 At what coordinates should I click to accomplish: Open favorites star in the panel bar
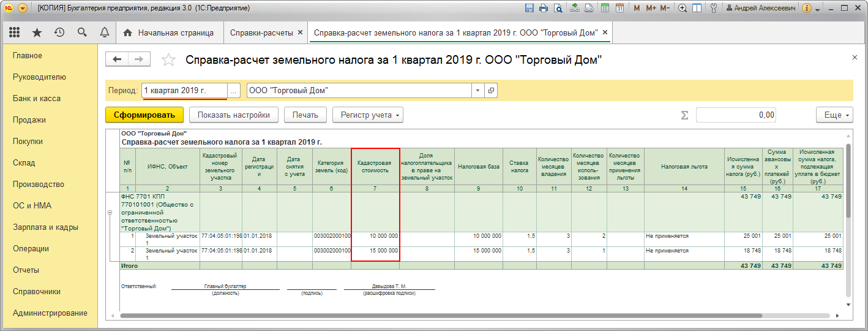(37, 32)
